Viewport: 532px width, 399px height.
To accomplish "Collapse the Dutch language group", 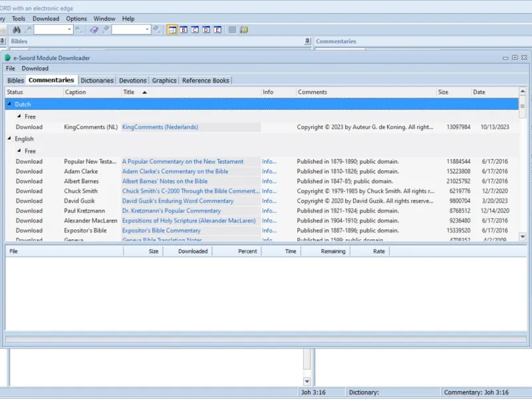I will (9, 104).
